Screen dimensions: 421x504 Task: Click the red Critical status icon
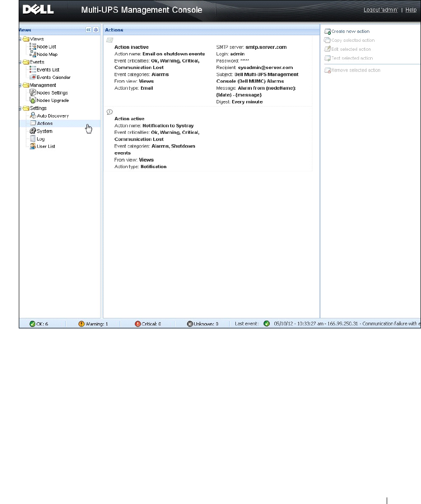(x=138, y=324)
